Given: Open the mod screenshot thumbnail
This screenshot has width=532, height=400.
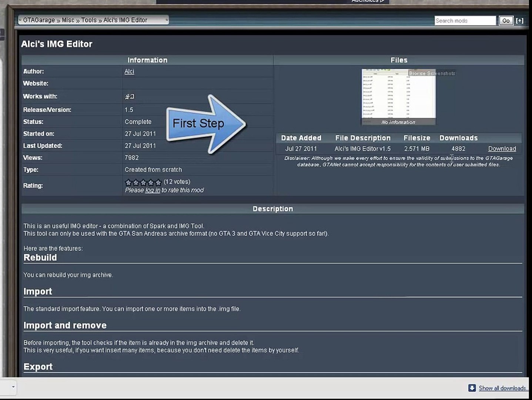Looking at the screenshot, I should 398,97.
